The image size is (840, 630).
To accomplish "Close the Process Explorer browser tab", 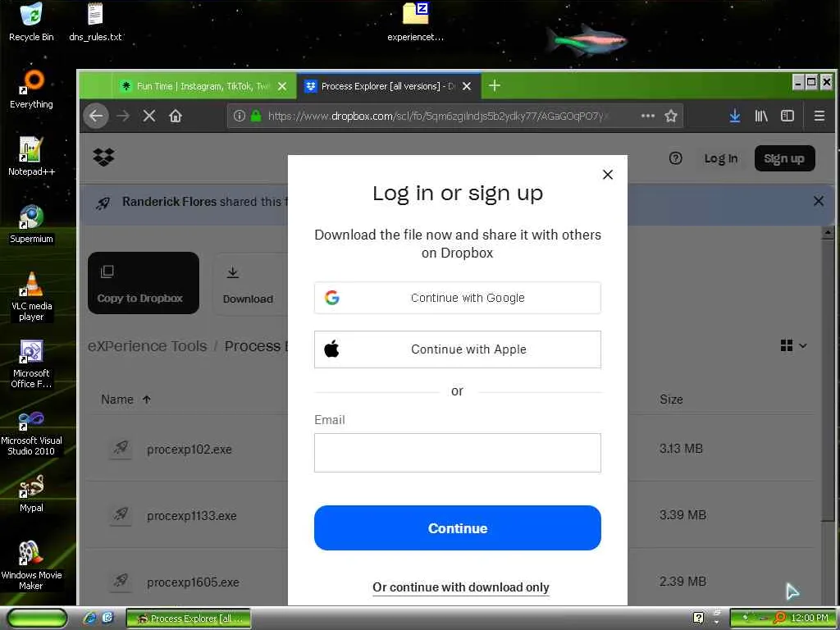I will pyautogui.click(x=467, y=86).
